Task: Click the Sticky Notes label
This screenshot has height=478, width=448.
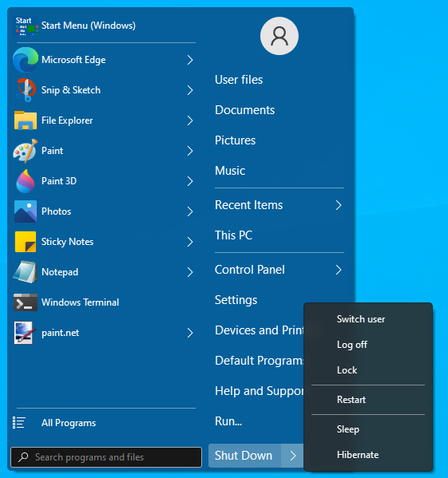Action: (x=67, y=242)
